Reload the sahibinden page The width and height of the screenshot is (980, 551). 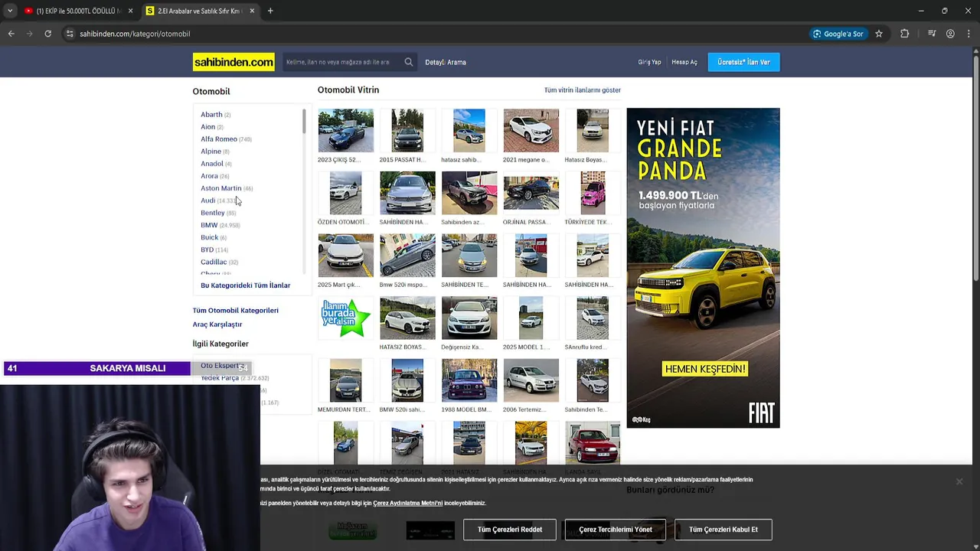(x=47, y=34)
